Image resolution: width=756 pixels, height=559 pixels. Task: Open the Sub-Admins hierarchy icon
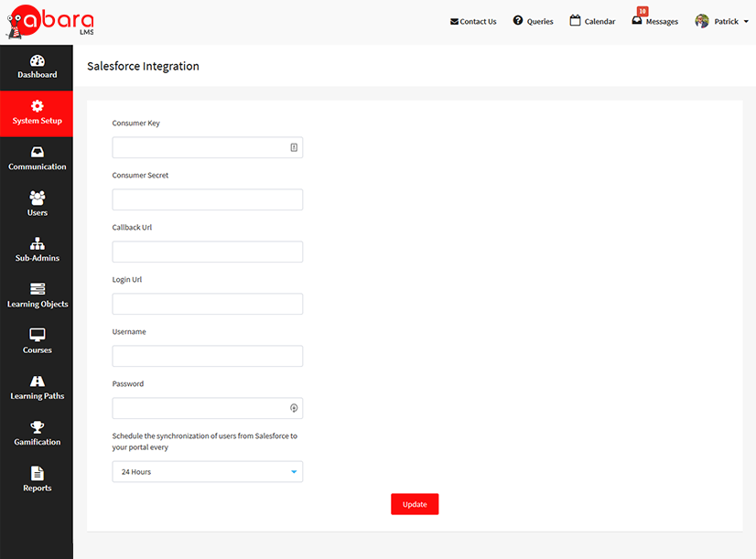[38, 243]
